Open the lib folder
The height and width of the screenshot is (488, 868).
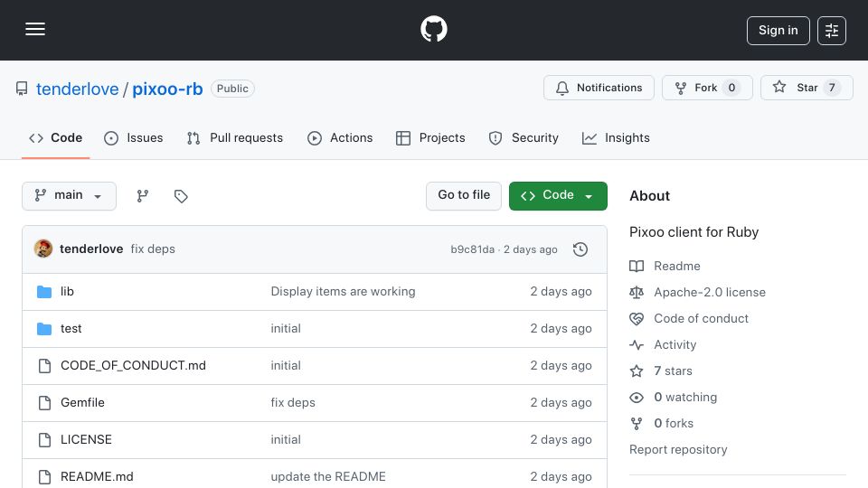[x=67, y=292]
